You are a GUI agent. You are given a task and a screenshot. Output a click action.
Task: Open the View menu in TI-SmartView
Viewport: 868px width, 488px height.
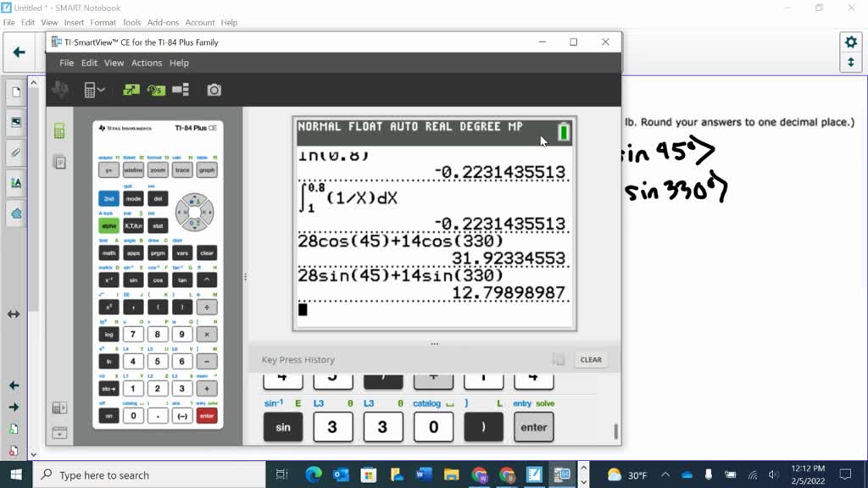click(114, 63)
